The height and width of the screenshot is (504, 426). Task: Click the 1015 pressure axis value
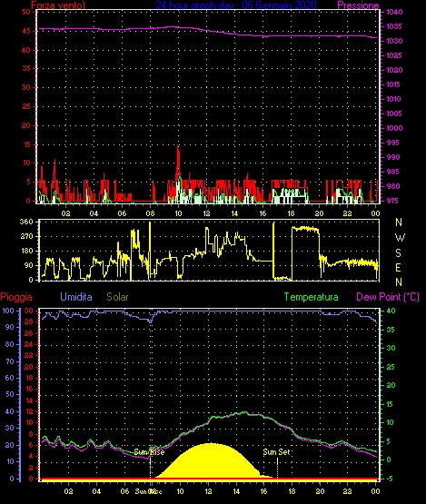pyautogui.click(x=394, y=84)
